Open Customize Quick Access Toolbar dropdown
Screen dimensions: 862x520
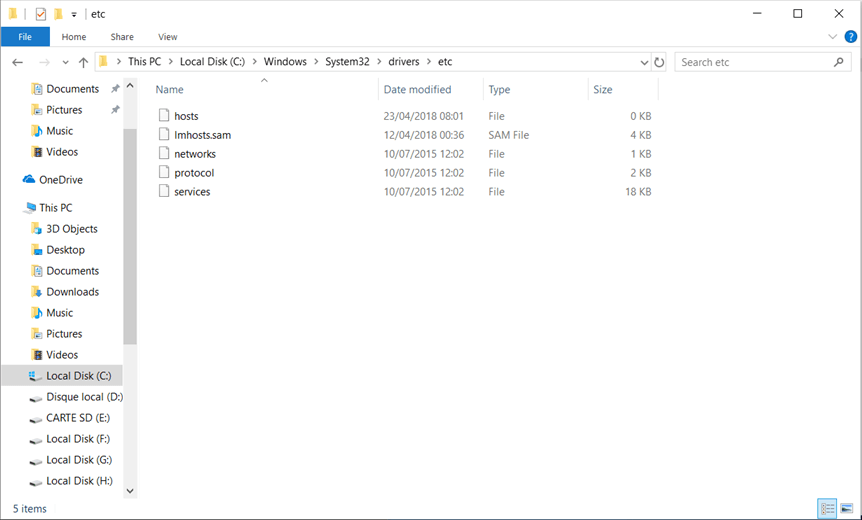pos(74,15)
